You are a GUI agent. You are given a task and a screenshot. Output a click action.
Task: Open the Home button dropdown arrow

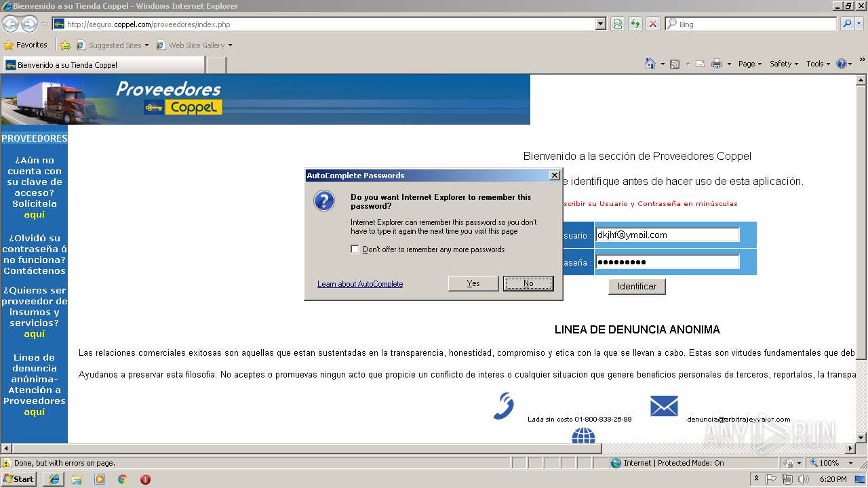663,64
